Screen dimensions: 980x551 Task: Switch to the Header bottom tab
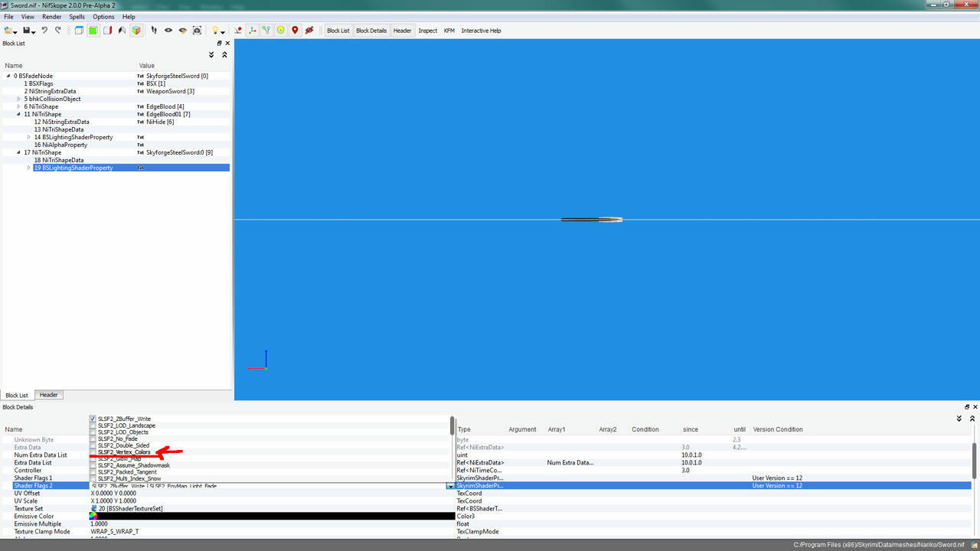[x=49, y=395]
